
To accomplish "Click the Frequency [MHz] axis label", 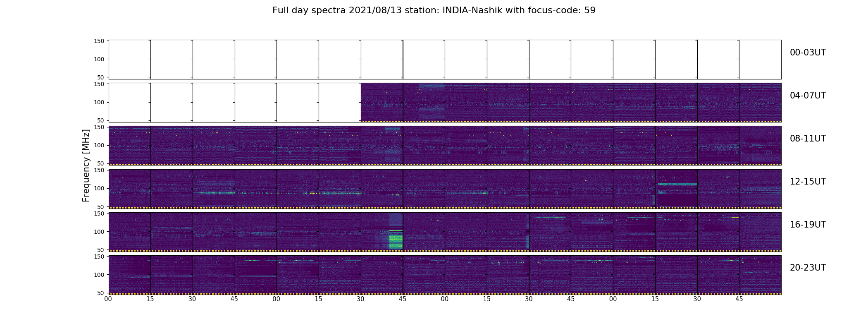I will tap(86, 165).
